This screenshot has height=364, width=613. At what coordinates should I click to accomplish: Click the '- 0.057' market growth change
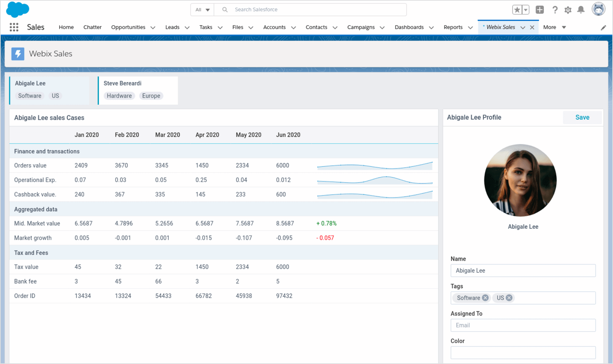tap(325, 238)
